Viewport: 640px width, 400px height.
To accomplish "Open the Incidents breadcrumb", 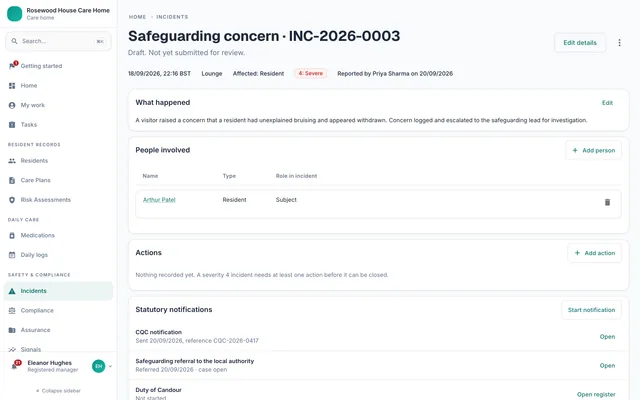I will 172,17.
